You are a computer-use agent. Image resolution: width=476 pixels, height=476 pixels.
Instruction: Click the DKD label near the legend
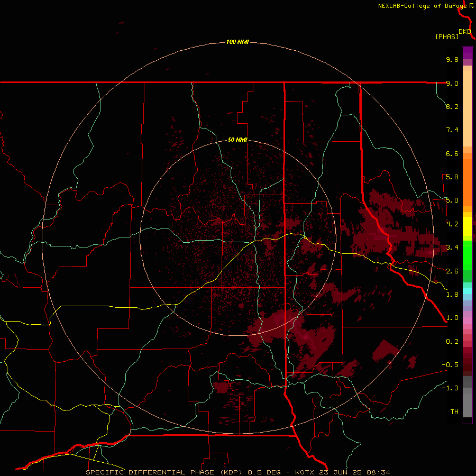point(465,31)
